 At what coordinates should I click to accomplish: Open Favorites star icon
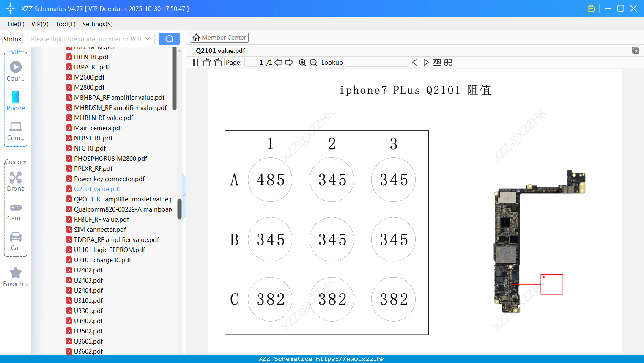click(x=16, y=277)
